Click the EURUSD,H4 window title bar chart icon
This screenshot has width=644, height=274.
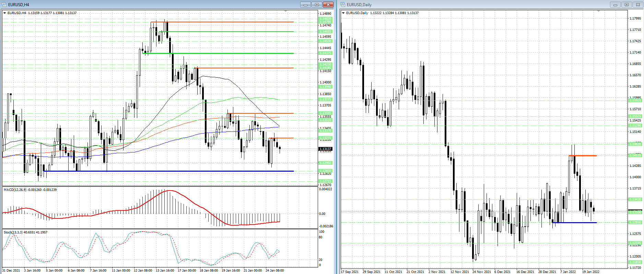[4, 4]
